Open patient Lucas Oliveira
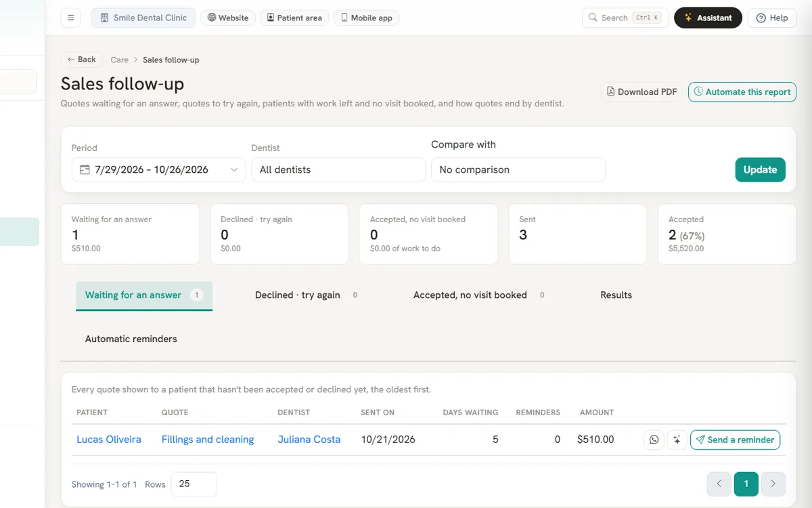 (x=109, y=440)
